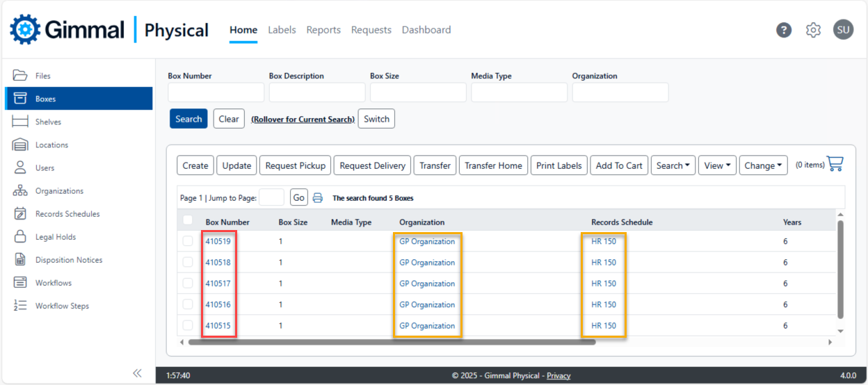868x385 pixels.
Task: Toggle the select-all checkbox in table header
Action: coord(188,220)
